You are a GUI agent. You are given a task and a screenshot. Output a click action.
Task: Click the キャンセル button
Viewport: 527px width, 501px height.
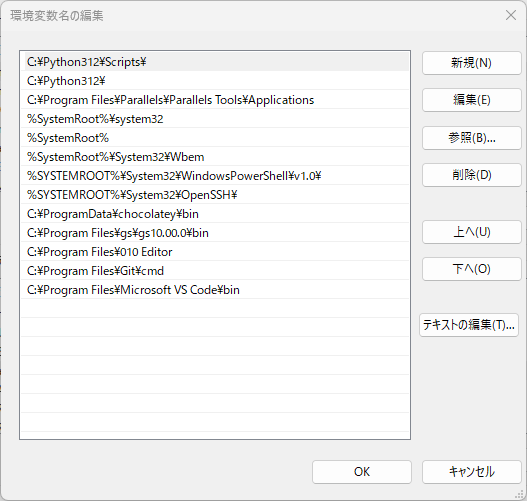[x=472, y=472]
